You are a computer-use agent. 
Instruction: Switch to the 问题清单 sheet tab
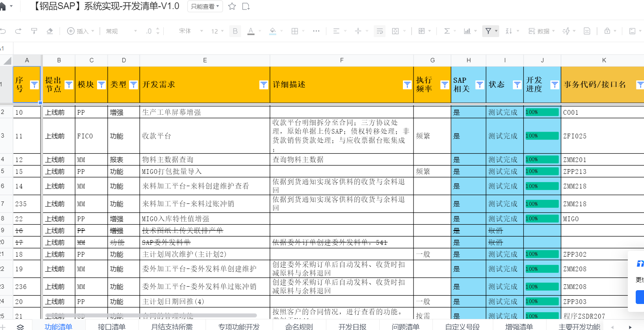click(406, 326)
